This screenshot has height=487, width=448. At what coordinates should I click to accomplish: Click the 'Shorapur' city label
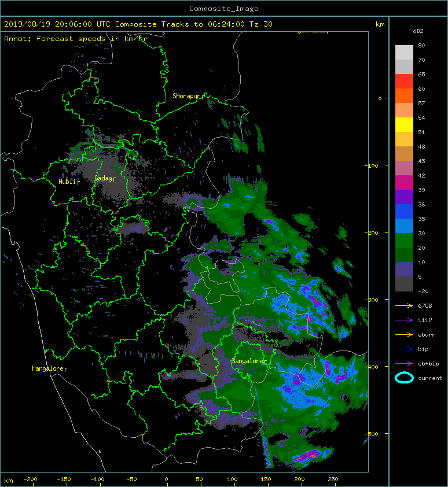(x=186, y=96)
